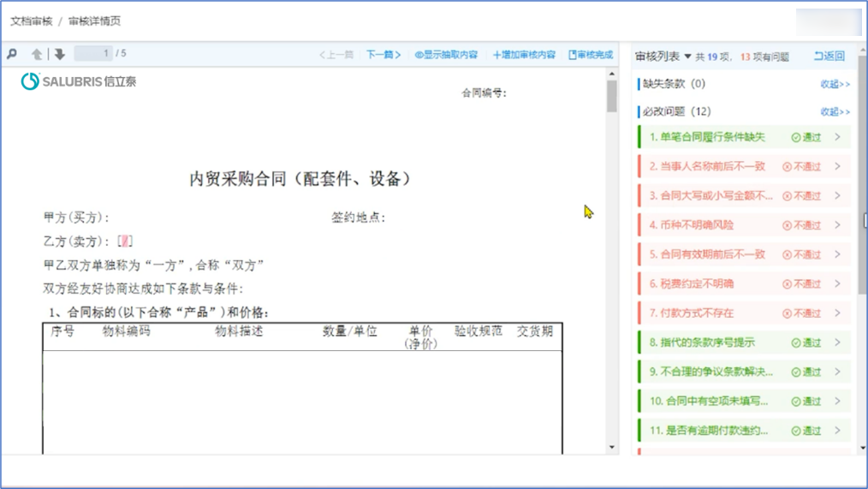The height and width of the screenshot is (489, 868).
Task: Click the 合同编号 label
Action: (x=484, y=93)
